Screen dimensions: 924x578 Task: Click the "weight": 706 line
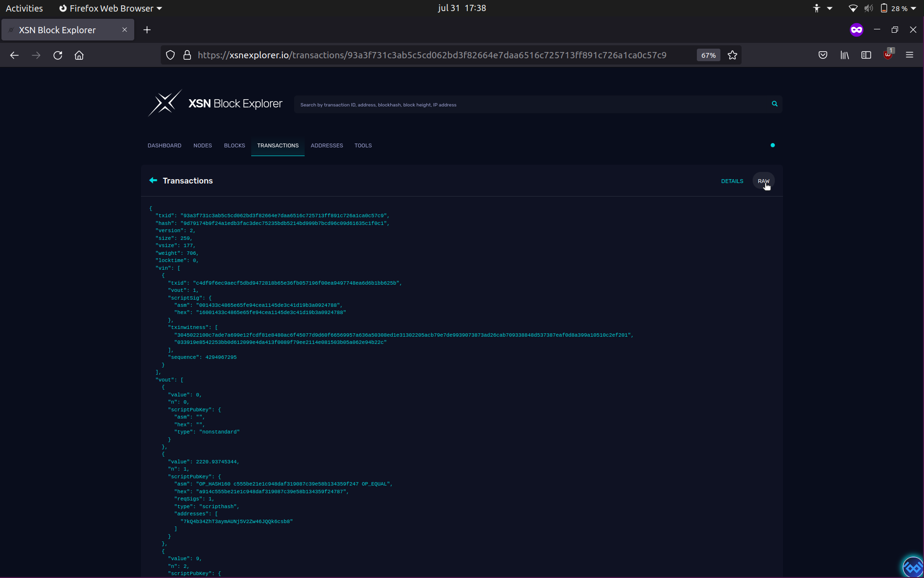[x=177, y=253]
